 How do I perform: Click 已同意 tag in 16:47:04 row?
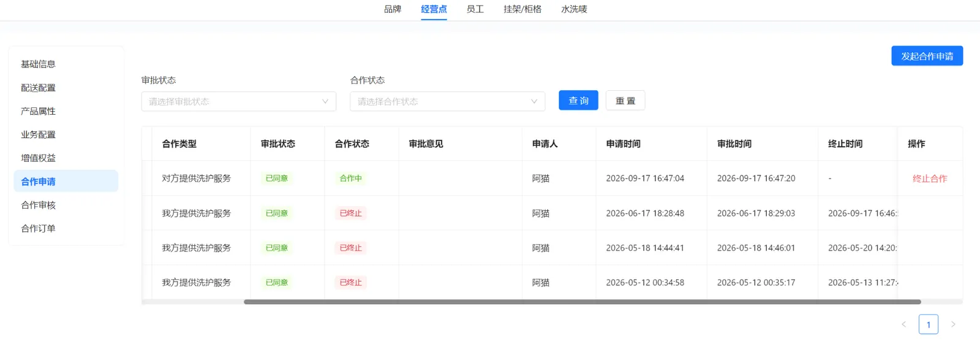click(277, 178)
